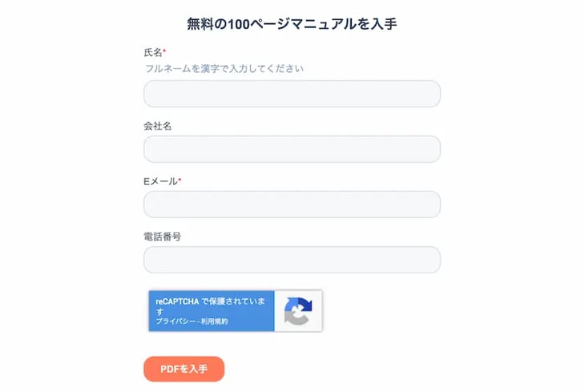This screenshot has width=585, height=392.
Task: Click the Eメール field label
Action: point(160,182)
